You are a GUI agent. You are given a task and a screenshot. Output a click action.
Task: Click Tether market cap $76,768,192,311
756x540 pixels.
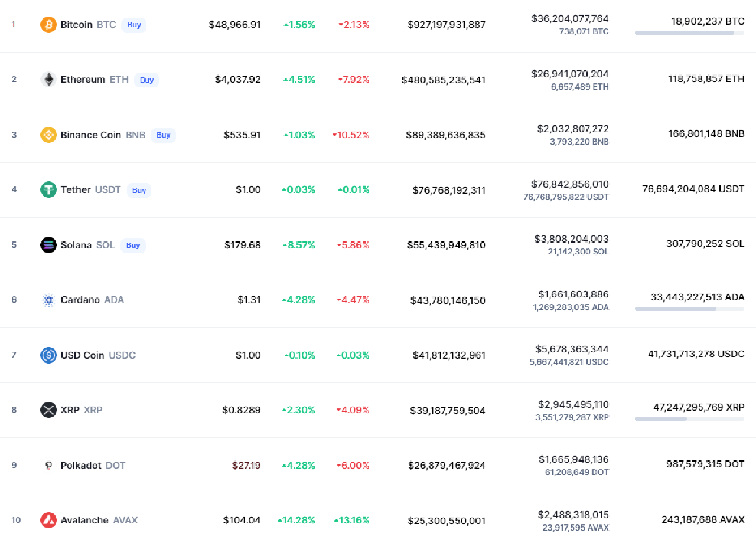pos(449,190)
